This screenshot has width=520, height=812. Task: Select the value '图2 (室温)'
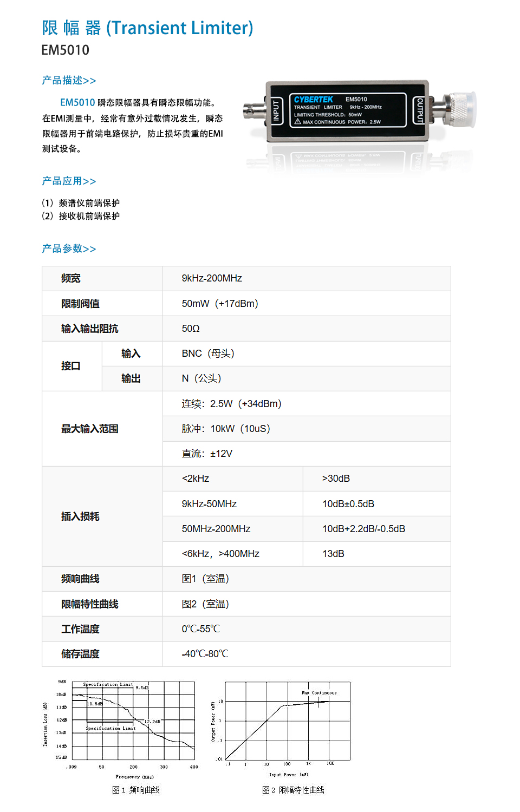tap(205, 604)
